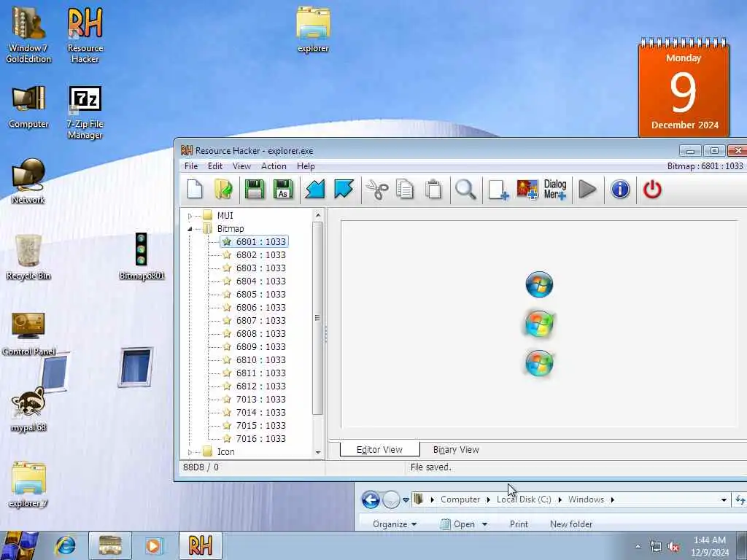Click the Save As floppy icon
Screen dimensions: 747x560
(x=283, y=190)
